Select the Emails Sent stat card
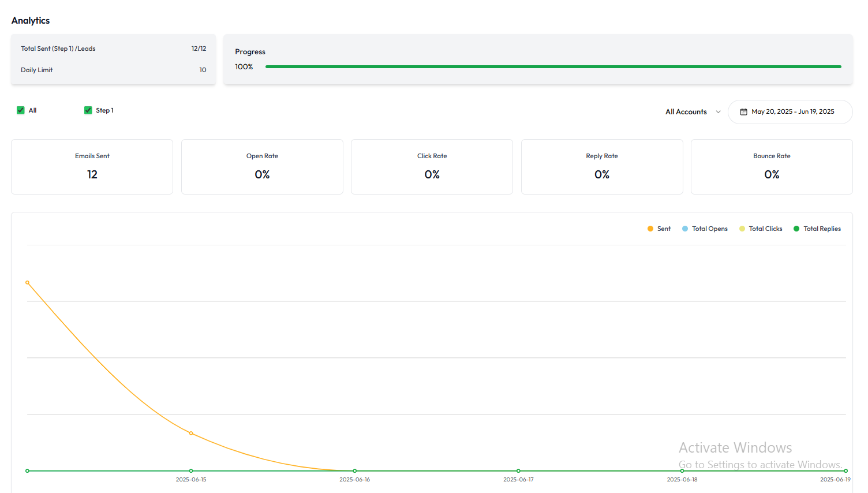 [x=92, y=167]
